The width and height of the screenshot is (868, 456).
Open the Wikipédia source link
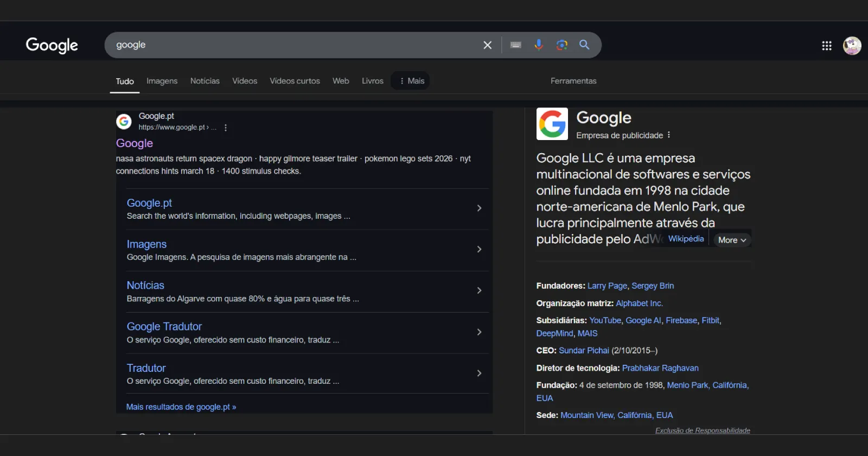(x=686, y=239)
